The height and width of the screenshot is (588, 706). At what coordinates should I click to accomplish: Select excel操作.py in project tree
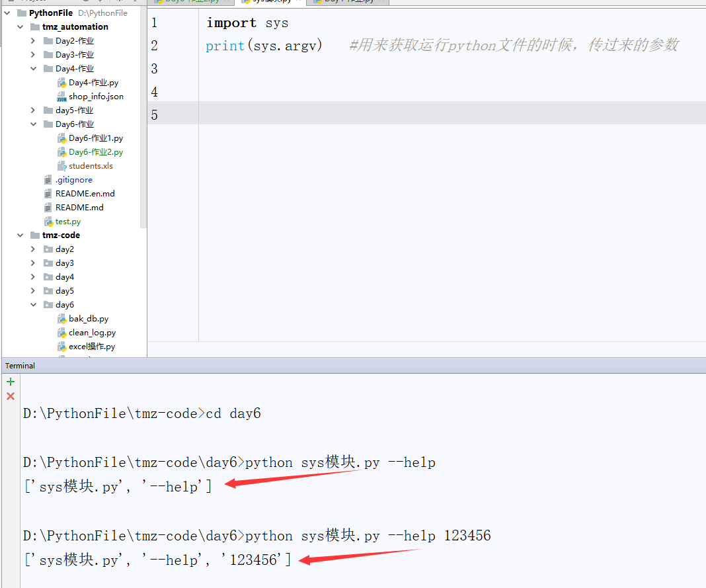pyautogui.click(x=92, y=347)
